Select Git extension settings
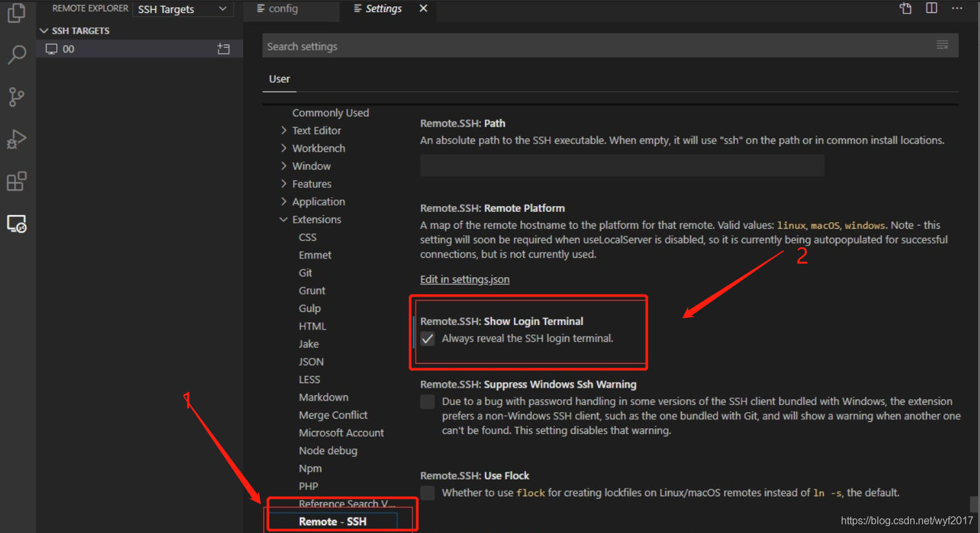 305,273
